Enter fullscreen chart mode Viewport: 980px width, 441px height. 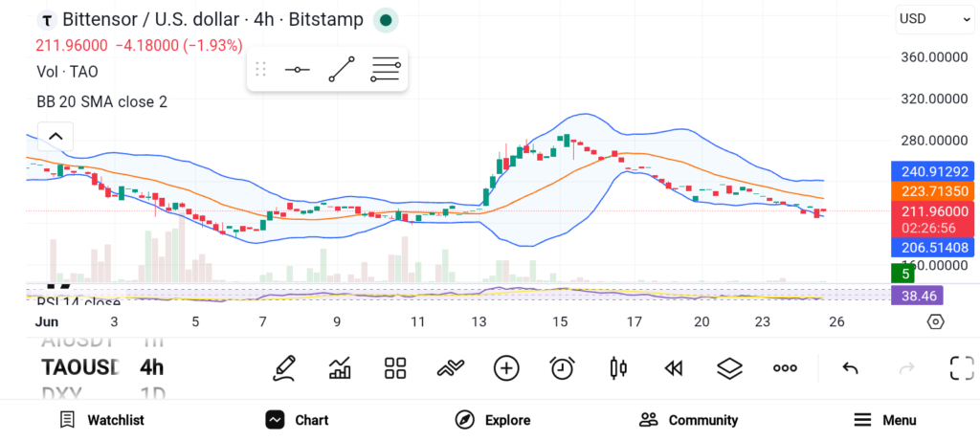tap(962, 368)
